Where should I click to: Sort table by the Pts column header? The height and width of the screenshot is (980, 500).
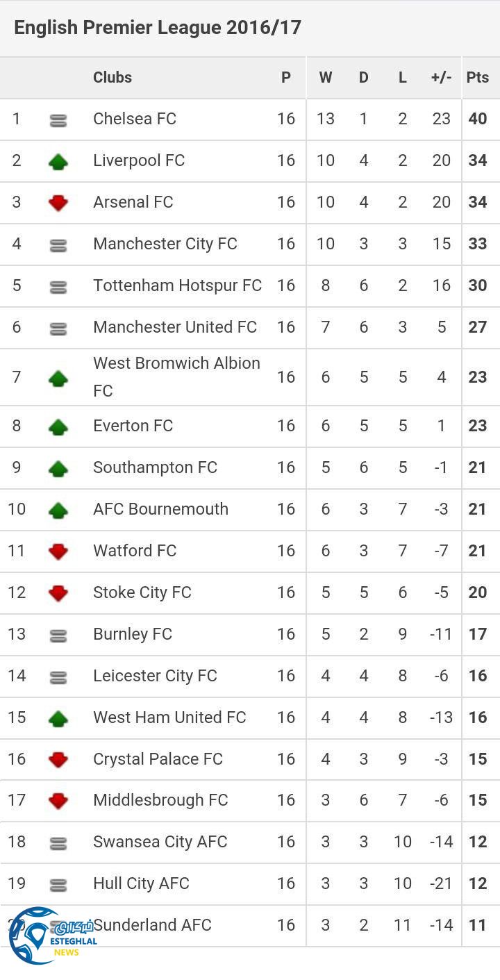478,77
